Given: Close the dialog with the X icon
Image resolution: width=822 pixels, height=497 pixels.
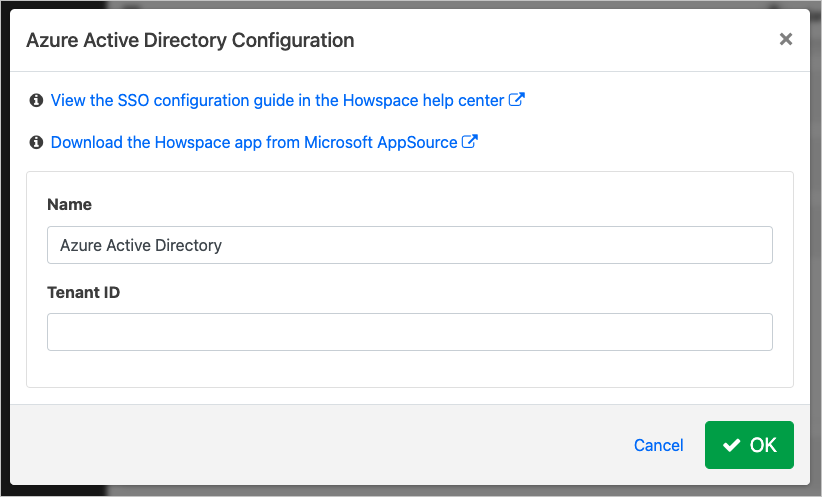Looking at the screenshot, I should pos(786,40).
